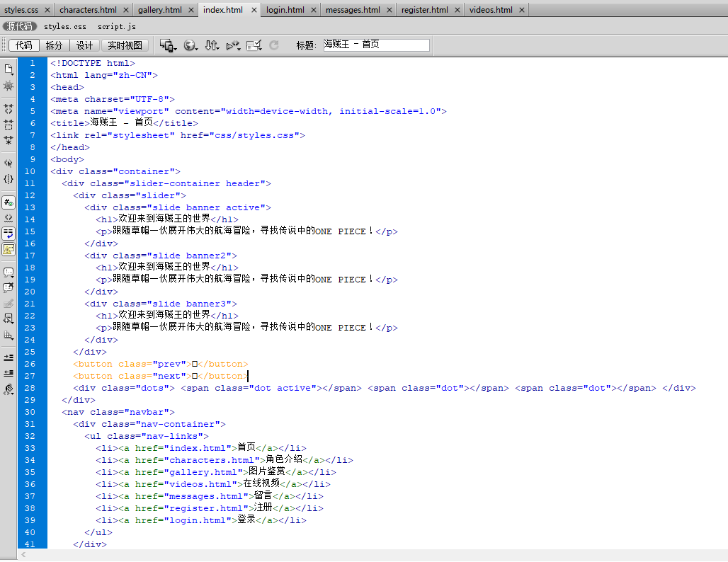Switch to characters.html tab
This screenshot has height=562, width=728.
tap(89, 10)
